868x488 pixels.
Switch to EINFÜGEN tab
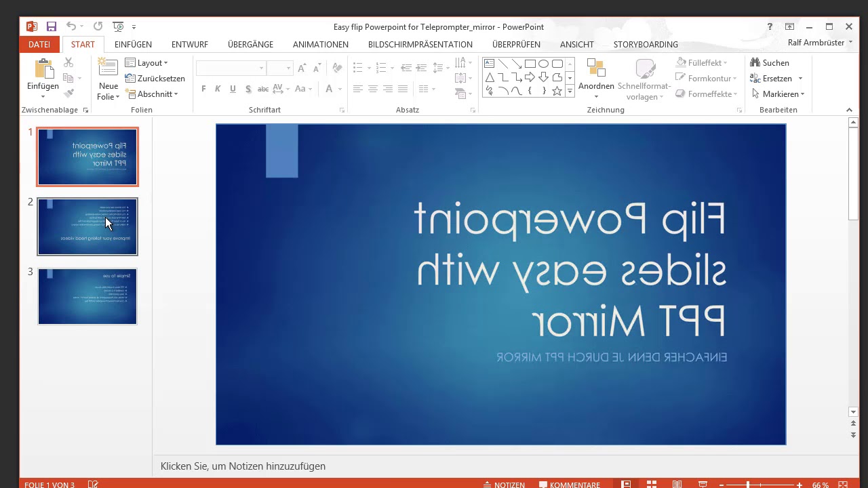pyautogui.click(x=133, y=44)
